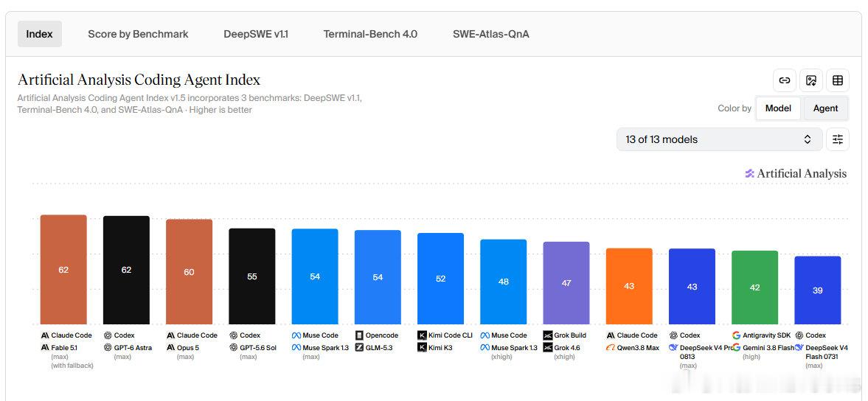Click the purple Grok 4.6 bar
Screen dimensions: 868x401
coord(566,282)
